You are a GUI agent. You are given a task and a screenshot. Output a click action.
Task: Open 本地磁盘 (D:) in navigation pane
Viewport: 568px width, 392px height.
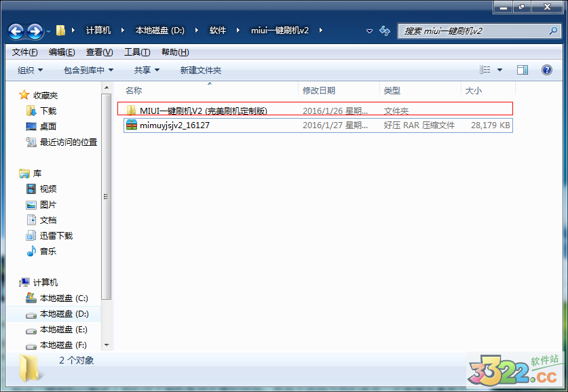pyautogui.click(x=64, y=314)
